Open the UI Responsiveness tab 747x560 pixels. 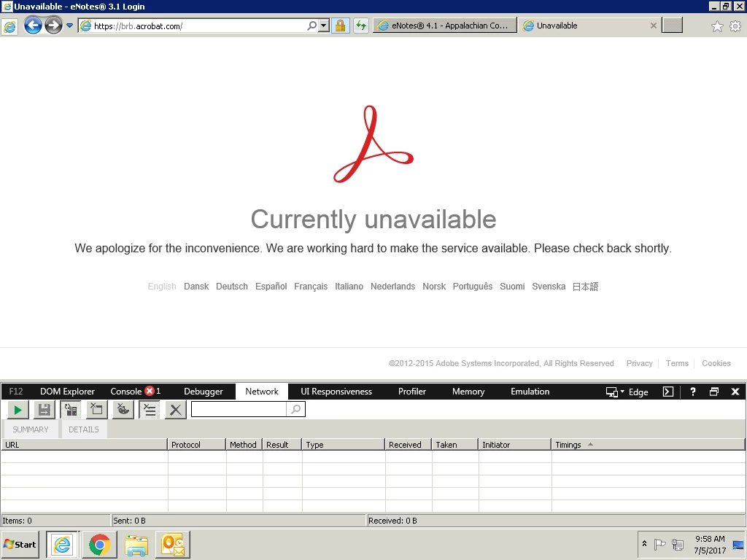click(x=336, y=392)
